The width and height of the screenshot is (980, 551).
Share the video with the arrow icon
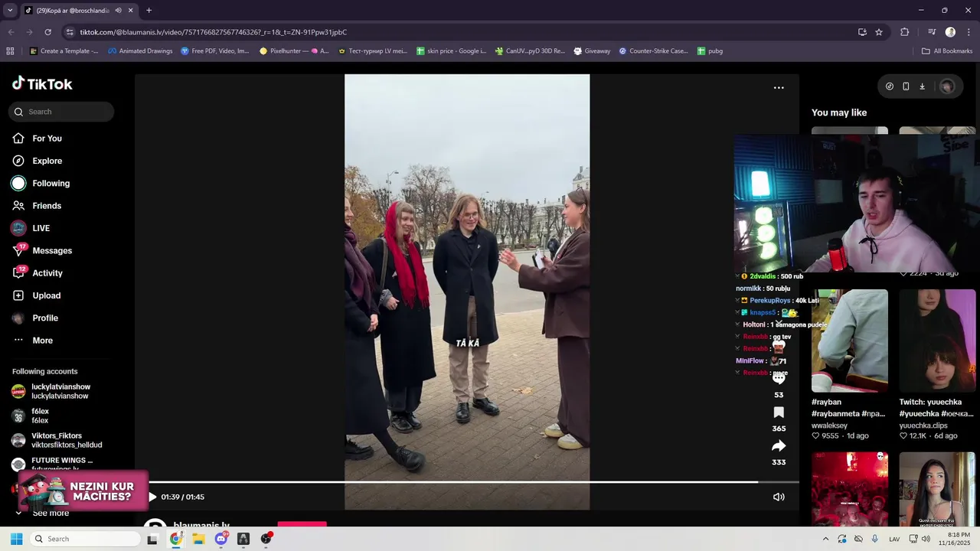click(x=779, y=446)
